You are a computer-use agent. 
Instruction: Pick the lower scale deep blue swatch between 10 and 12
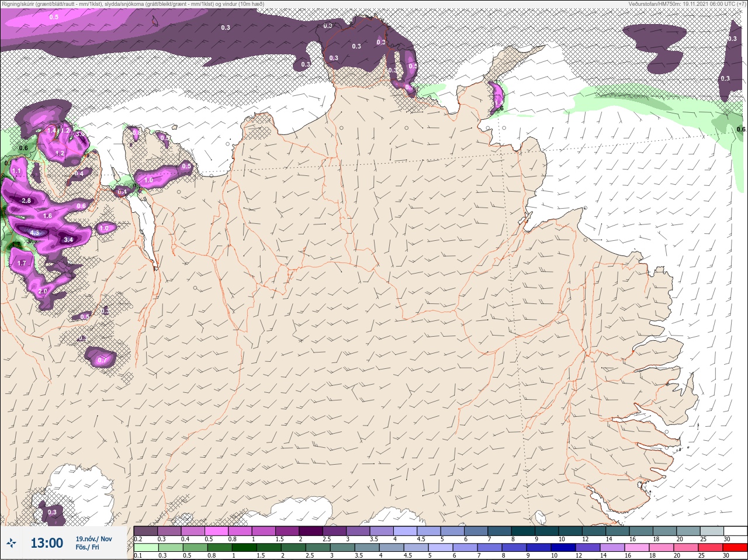[563, 547]
